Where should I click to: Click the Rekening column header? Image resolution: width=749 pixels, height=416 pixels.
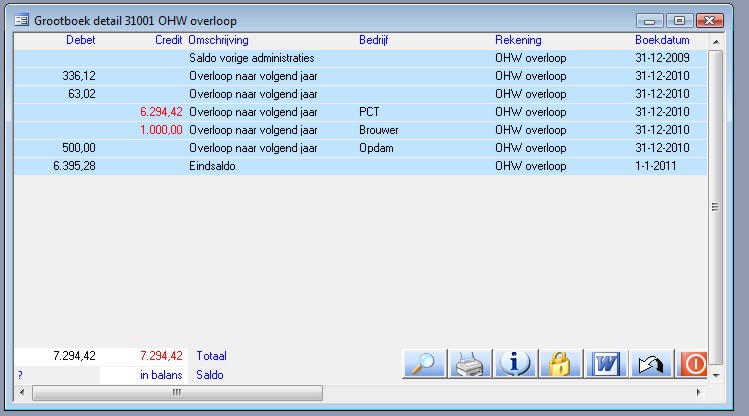click(518, 40)
